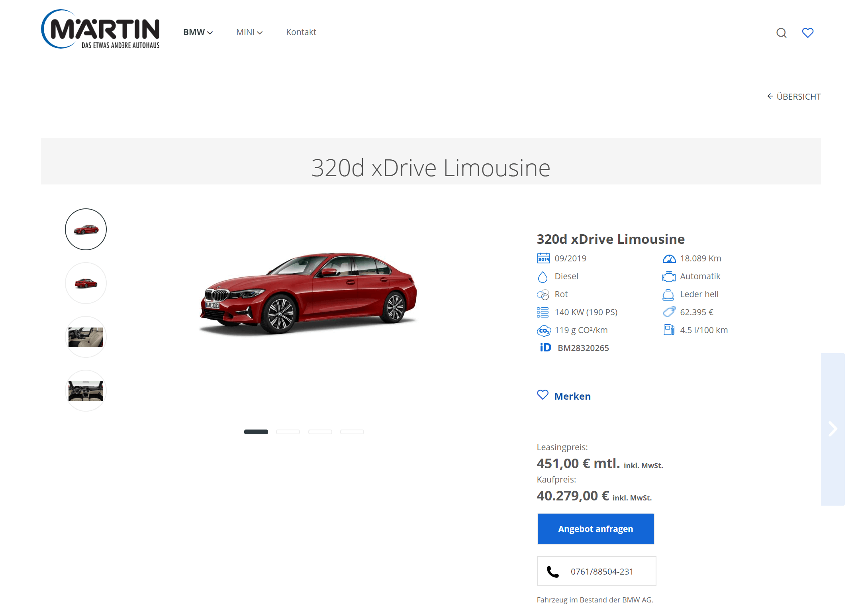Click the power output list icon
The width and height of the screenshot is (858, 616).
coord(543,312)
